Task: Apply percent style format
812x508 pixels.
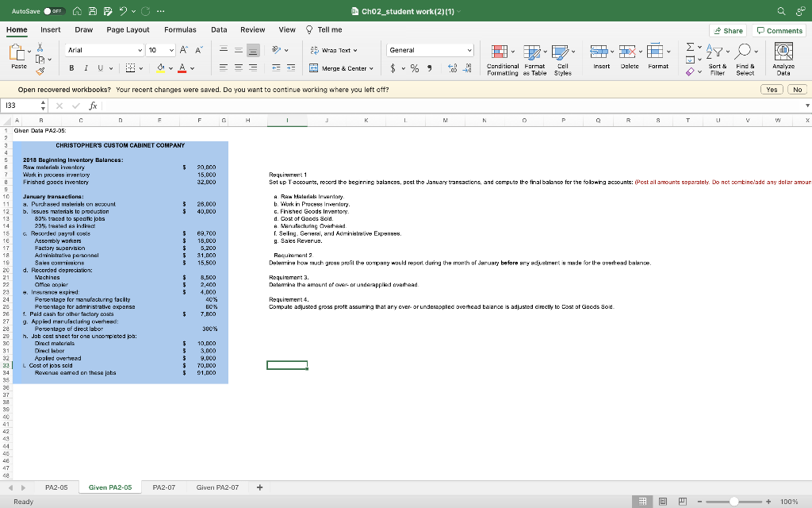Action: [415, 68]
